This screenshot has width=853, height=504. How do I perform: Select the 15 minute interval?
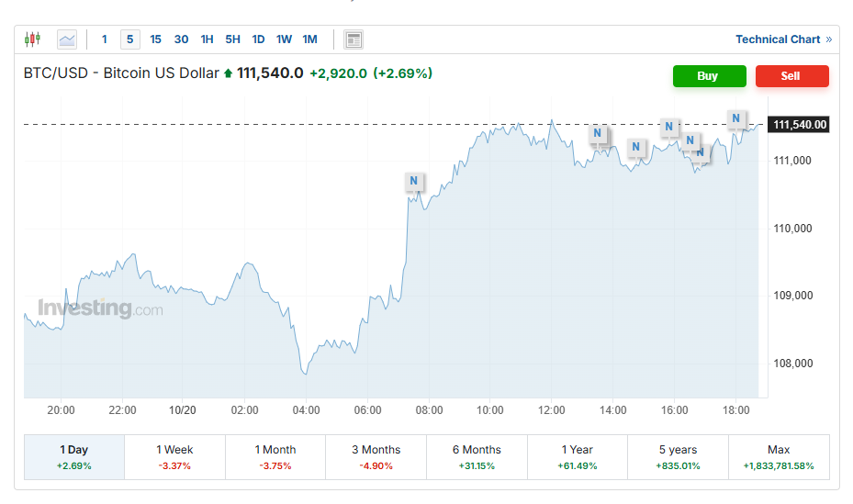[x=155, y=39]
